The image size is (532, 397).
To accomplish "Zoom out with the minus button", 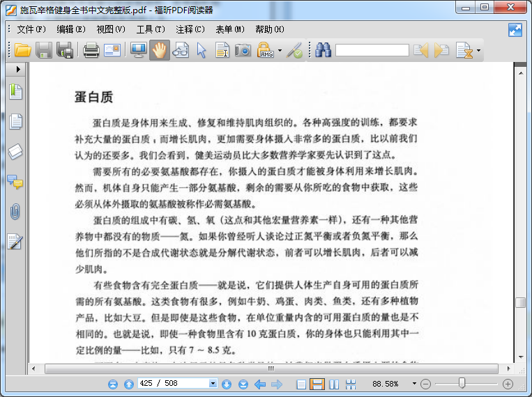I will point(425,384).
